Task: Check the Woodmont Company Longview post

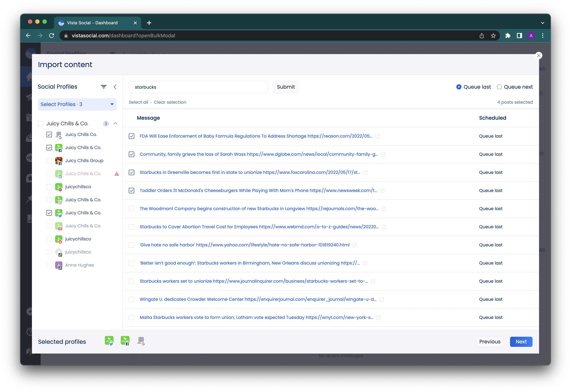Action: tap(132, 209)
